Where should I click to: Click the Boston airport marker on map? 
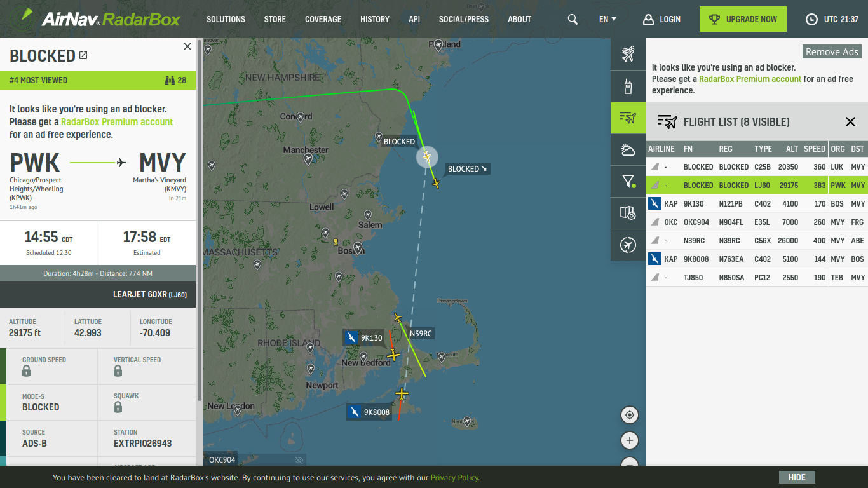358,247
